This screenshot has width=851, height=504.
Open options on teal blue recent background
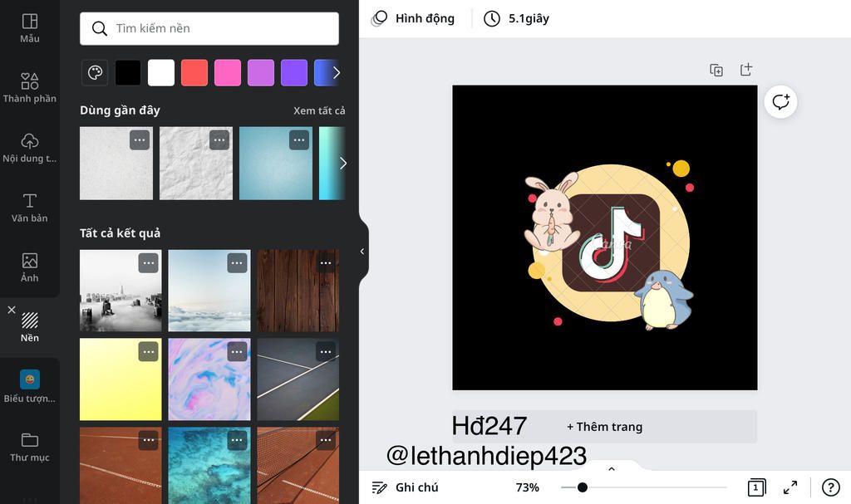click(299, 140)
